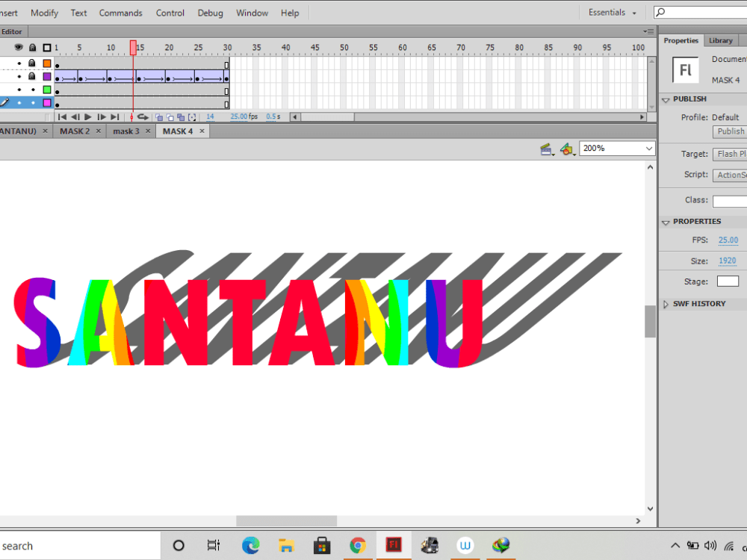The width and height of the screenshot is (747, 560).
Task: Enable Onion Skin Outlines
Action: coord(170,117)
